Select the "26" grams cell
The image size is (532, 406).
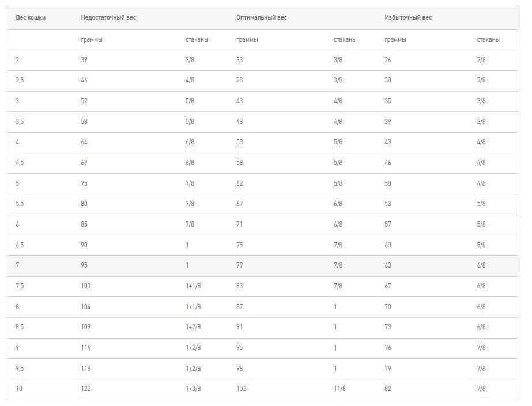(388, 60)
